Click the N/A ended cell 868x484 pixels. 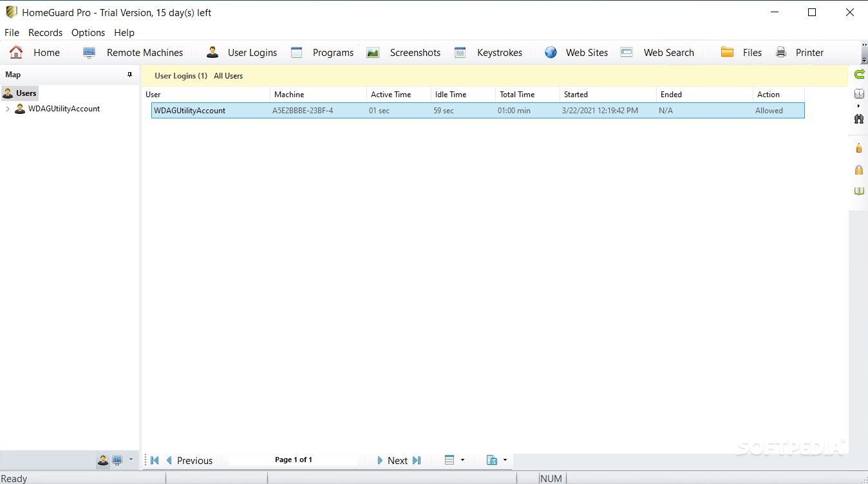tap(666, 111)
